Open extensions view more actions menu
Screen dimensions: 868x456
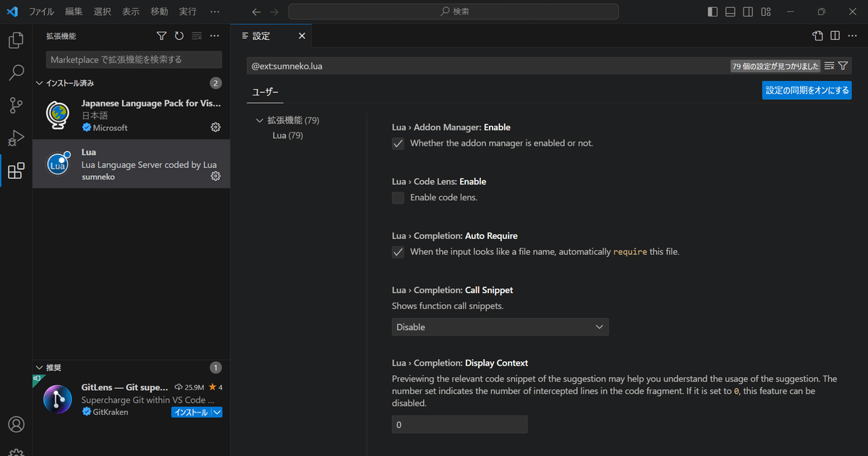(214, 36)
